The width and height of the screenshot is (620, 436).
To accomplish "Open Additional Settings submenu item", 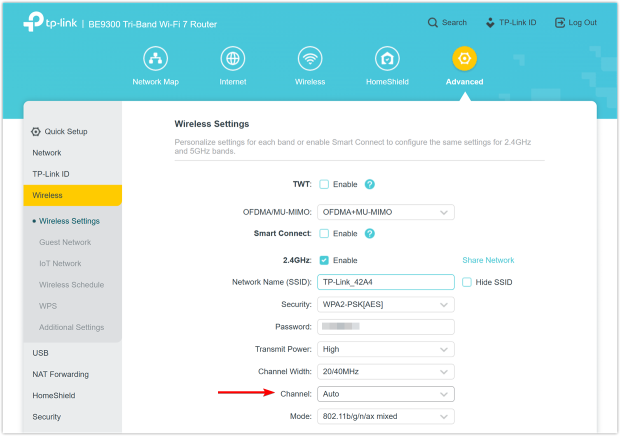I will tap(72, 327).
